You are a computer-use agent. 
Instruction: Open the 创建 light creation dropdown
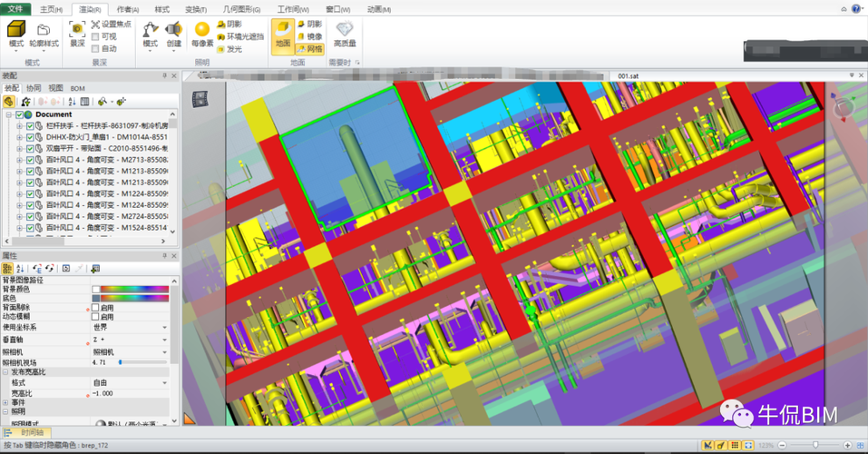click(x=174, y=35)
